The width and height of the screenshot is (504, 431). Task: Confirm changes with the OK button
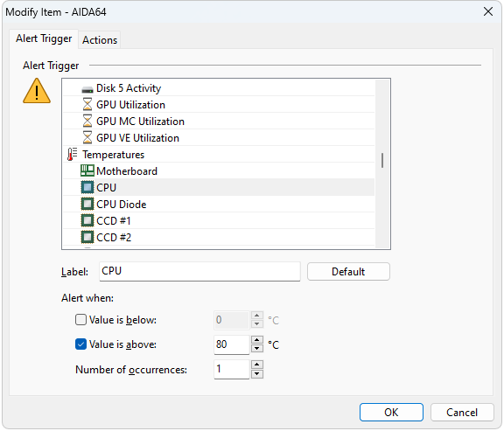391,413
